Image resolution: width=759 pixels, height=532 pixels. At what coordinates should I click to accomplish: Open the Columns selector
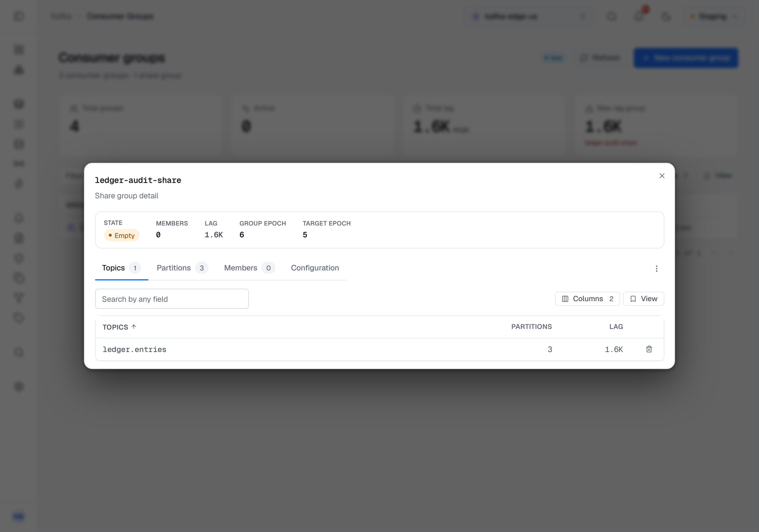coord(587,299)
